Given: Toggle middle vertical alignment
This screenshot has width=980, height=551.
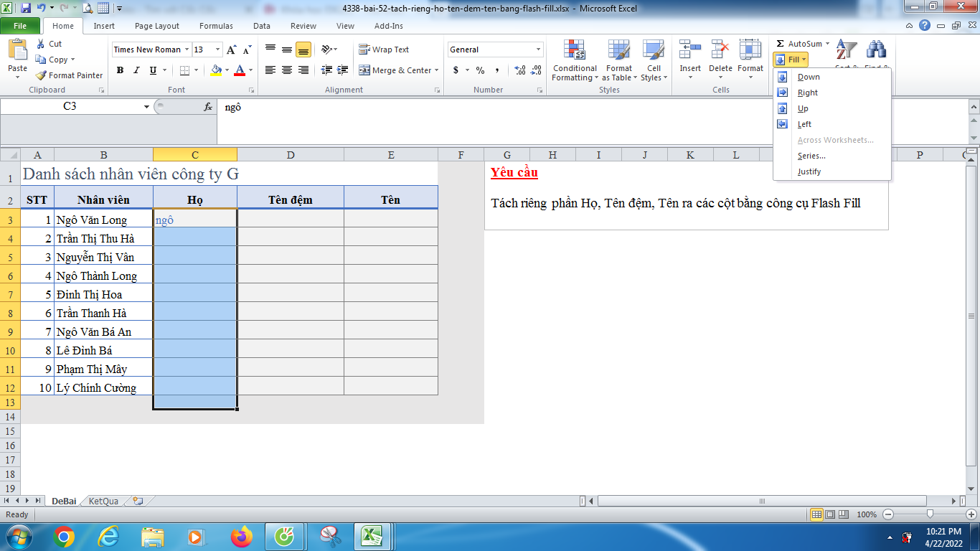Looking at the screenshot, I should 287,50.
